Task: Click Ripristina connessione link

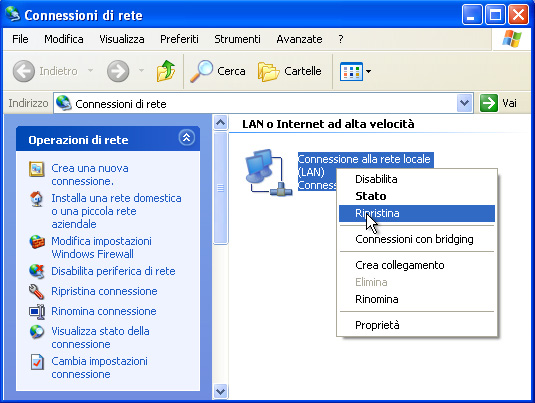Action: pos(104,291)
